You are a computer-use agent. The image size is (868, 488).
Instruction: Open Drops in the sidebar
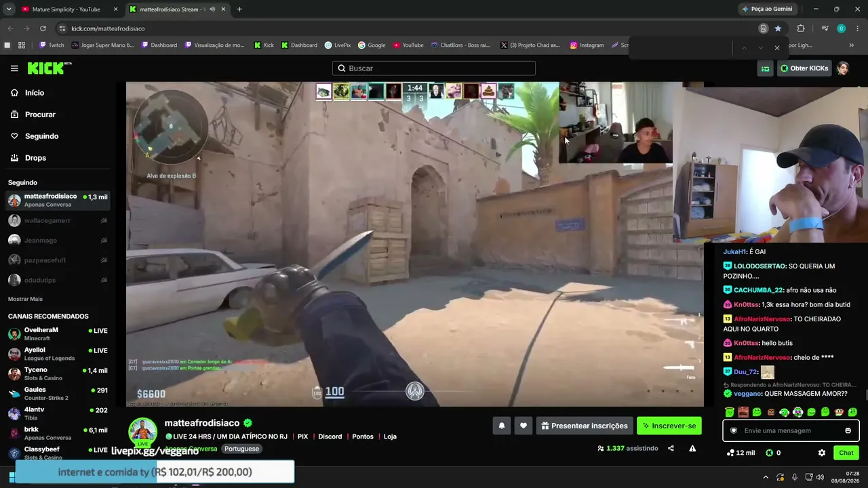(x=35, y=158)
